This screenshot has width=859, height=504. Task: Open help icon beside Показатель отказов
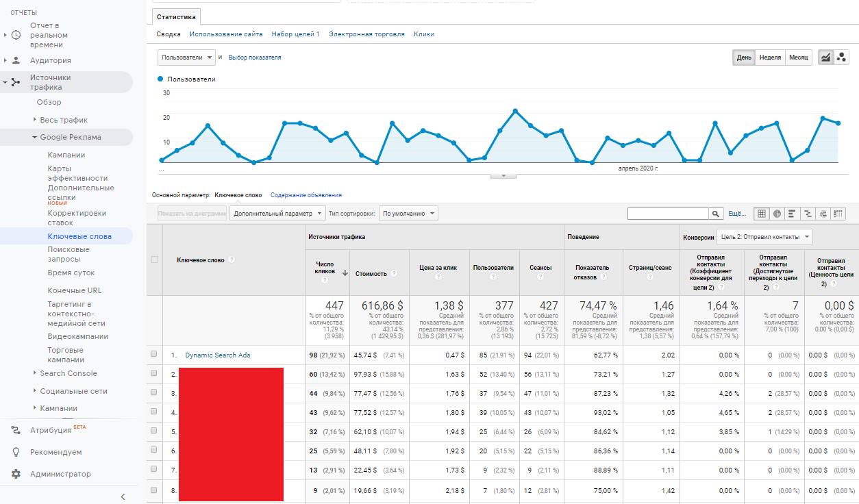pyautogui.click(x=603, y=277)
